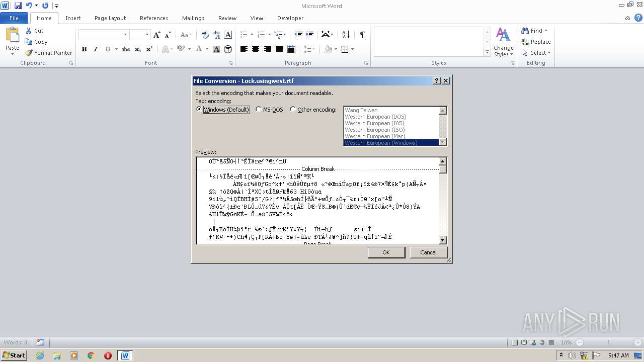Open the font size dropdown
644x362 pixels.
pyautogui.click(x=147, y=35)
